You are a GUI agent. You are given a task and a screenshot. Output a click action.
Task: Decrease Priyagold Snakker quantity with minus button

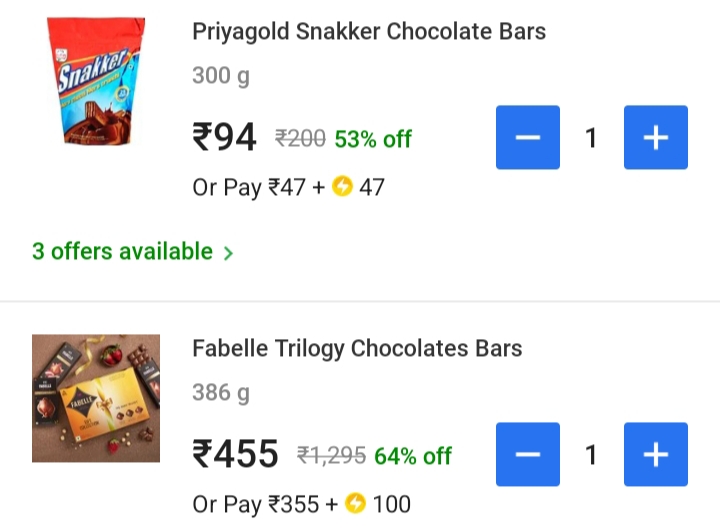point(528,137)
